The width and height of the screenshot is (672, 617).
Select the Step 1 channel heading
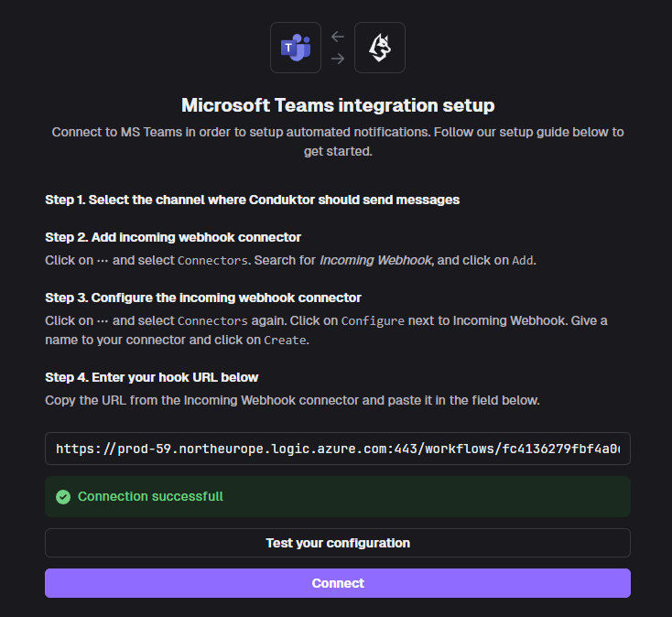point(252,200)
